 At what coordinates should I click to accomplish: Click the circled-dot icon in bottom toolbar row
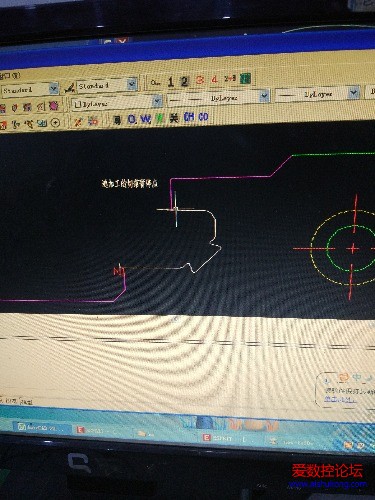point(55,123)
